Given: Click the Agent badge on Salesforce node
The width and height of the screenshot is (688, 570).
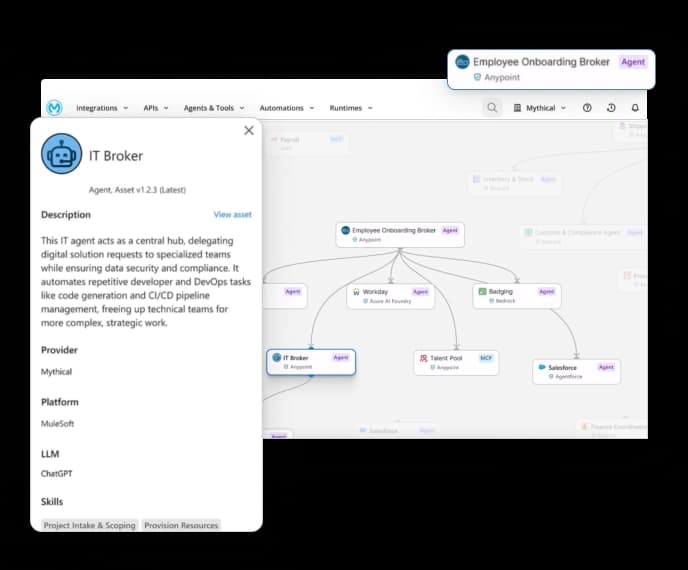Looking at the screenshot, I should (606, 367).
